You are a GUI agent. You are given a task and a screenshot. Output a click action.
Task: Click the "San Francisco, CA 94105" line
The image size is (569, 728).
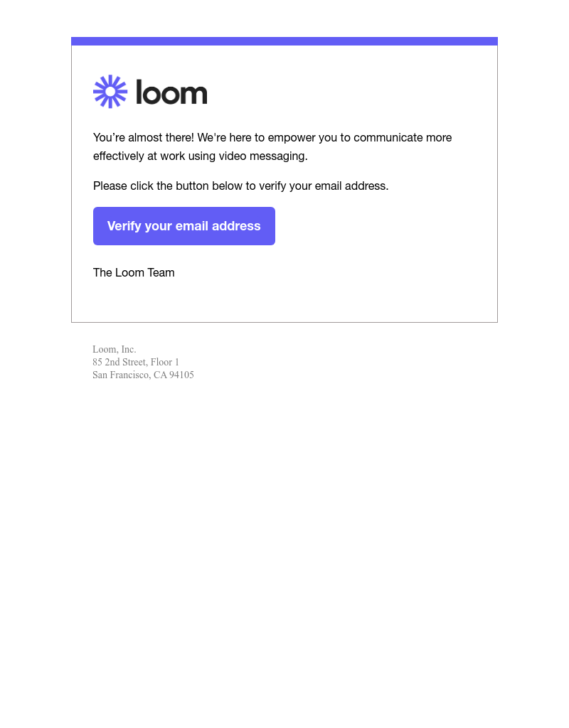[143, 375]
